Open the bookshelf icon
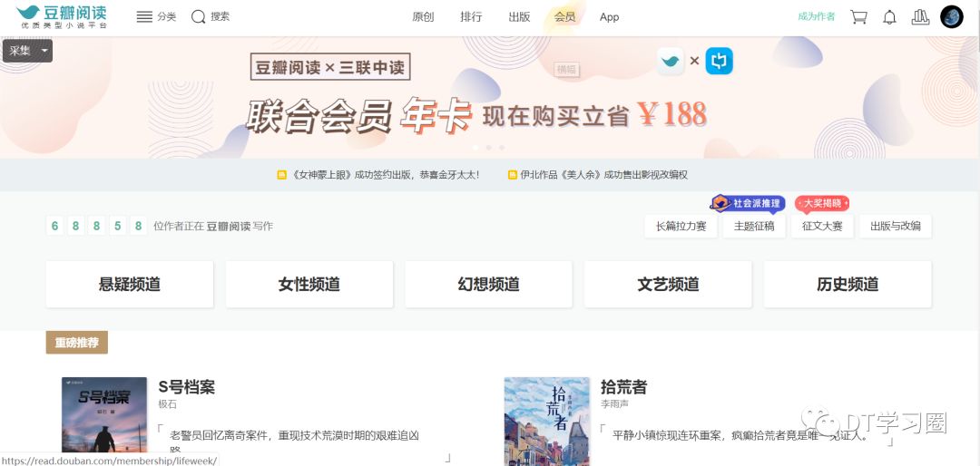 pyautogui.click(x=920, y=17)
